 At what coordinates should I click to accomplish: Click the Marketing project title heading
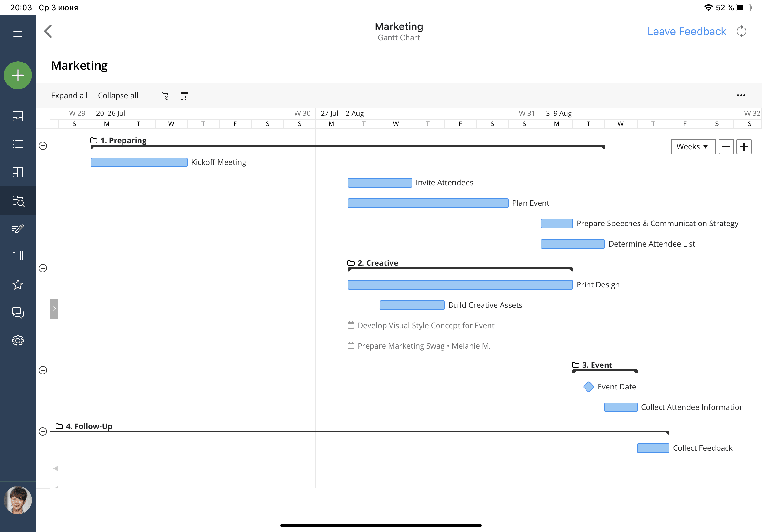point(79,66)
